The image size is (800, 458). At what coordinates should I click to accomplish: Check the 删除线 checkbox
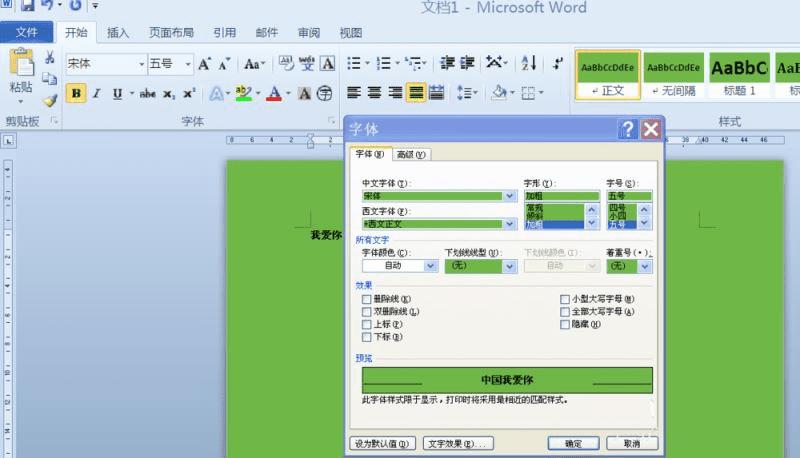[x=366, y=299]
